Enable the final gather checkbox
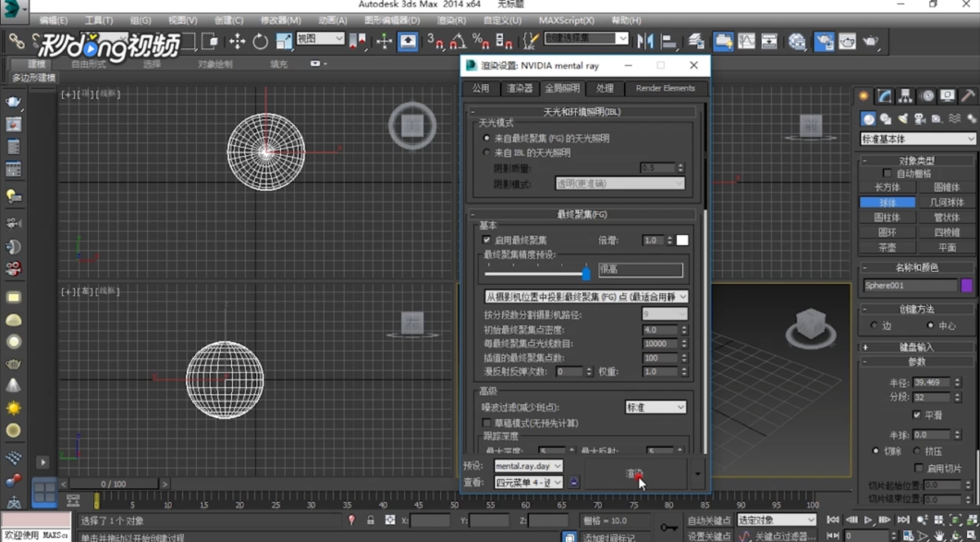Screen dimensions: 980x542 pos(487,240)
